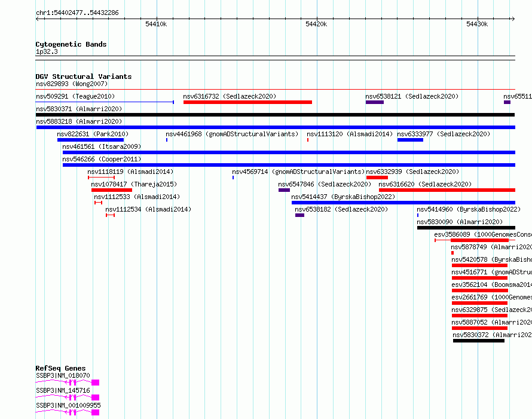Click the nsv546266 (Cooper2011) label
The width and height of the screenshot is (532, 419).
point(102,159)
